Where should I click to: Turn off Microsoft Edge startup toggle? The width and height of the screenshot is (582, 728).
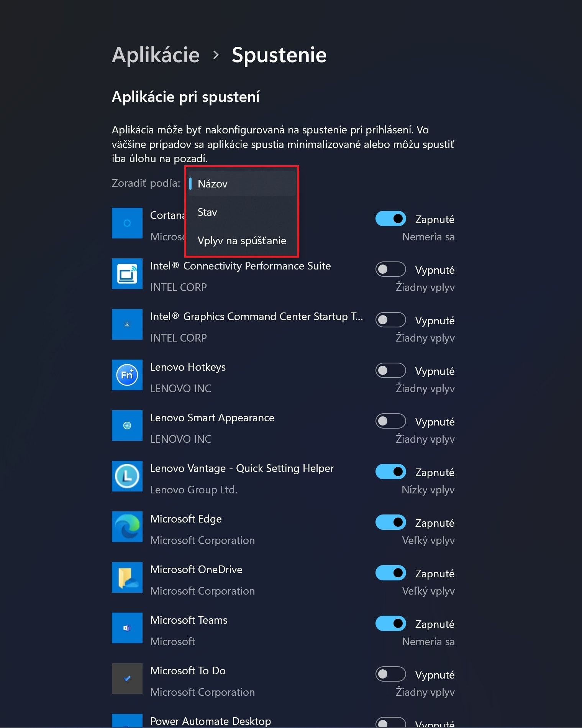(x=390, y=522)
